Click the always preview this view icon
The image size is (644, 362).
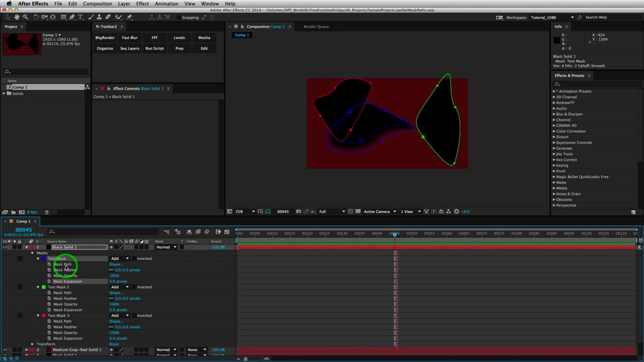pyautogui.click(x=229, y=212)
